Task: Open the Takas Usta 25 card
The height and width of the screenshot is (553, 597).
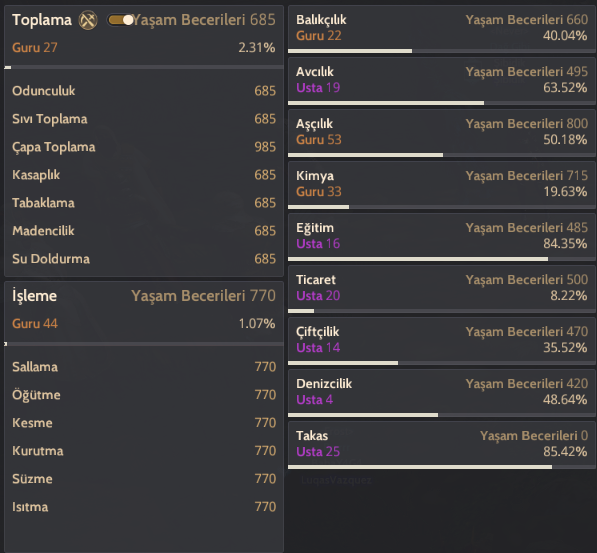Action: [x=442, y=445]
